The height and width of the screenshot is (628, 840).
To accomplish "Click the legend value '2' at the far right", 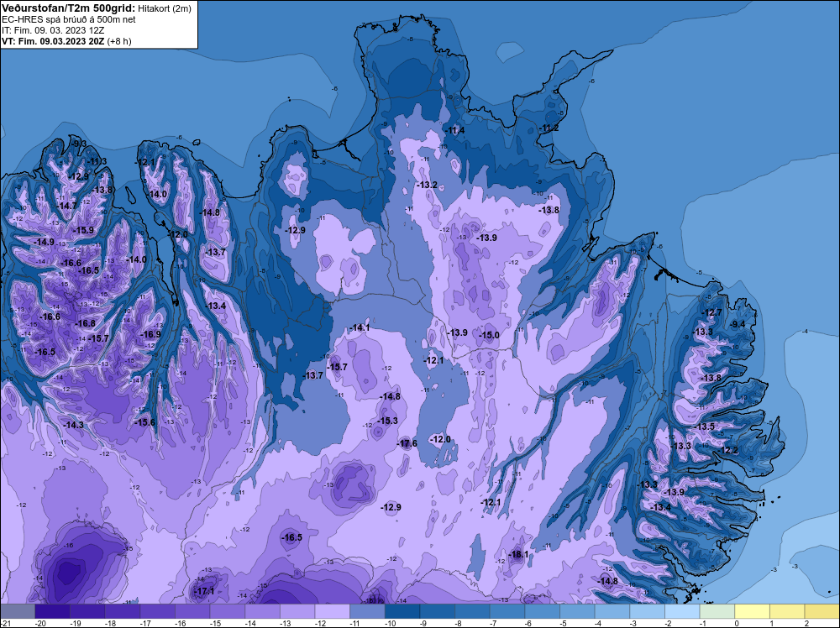I will pos(806,623).
